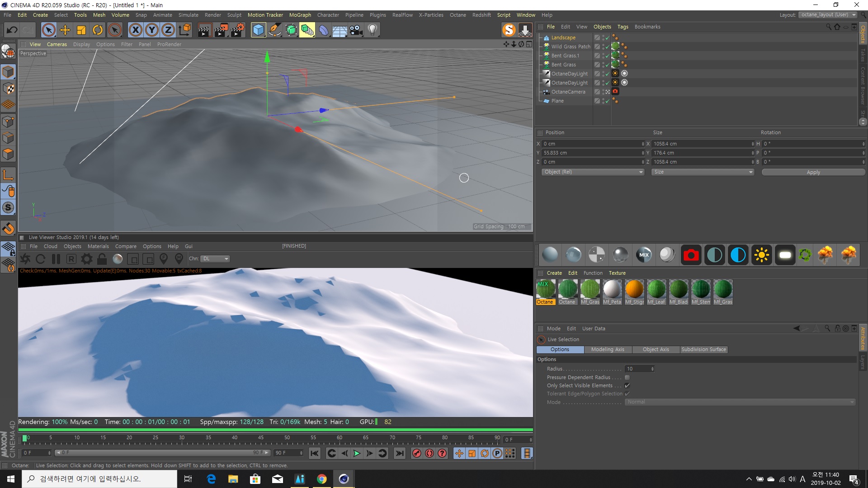Add a Cube primitive object
This screenshot has height=488, width=868.
coord(258,30)
